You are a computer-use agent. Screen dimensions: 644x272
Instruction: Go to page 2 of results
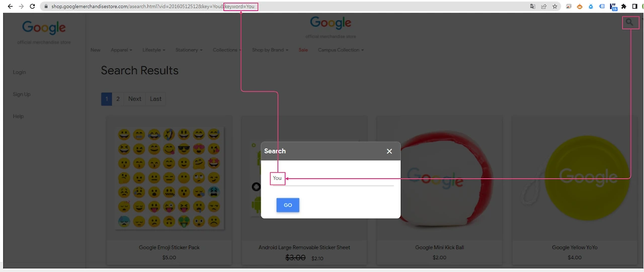click(x=118, y=99)
